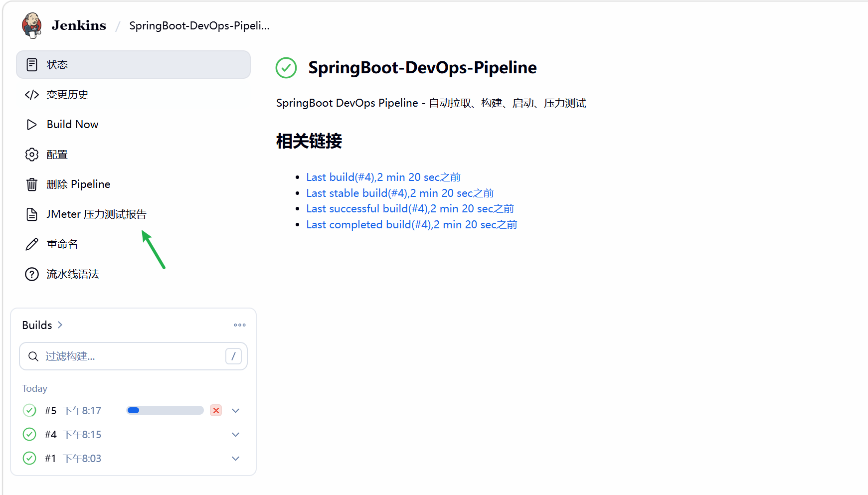This screenshot has height=495, width=868.
Task: Click the 流水线语法 help icon
Action: [x=32, y=274]
